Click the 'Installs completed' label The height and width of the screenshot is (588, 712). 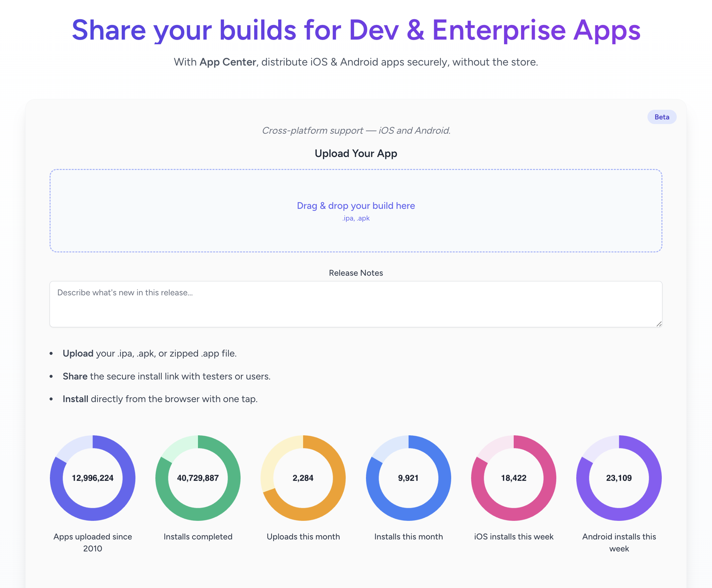[198, 536]
